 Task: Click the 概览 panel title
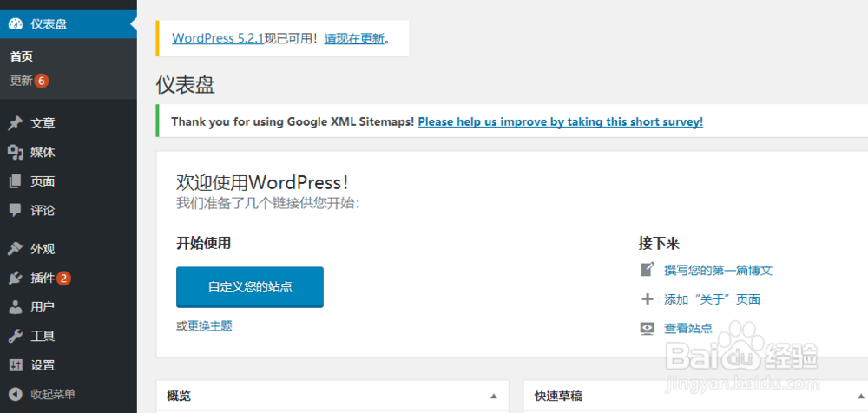coord(179,396)
